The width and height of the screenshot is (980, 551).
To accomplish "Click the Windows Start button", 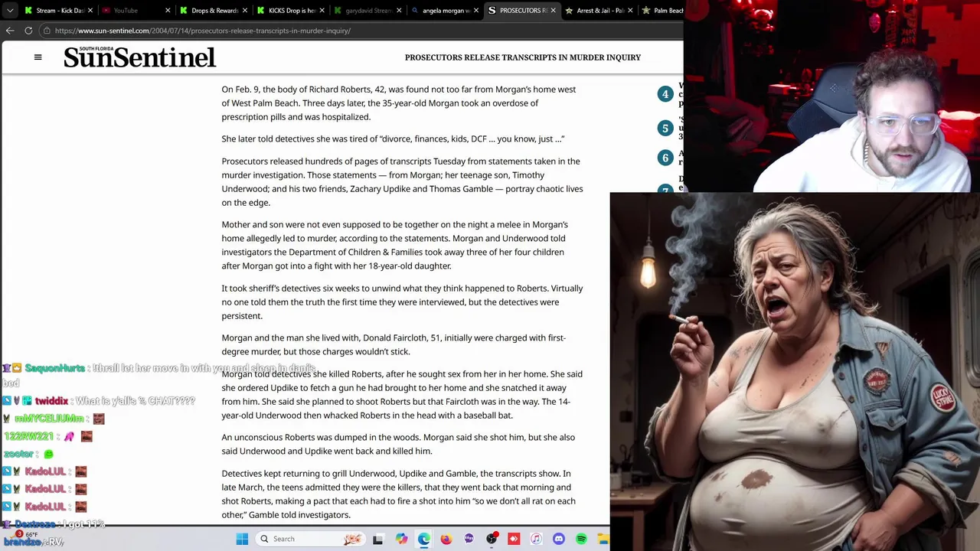I will [x=242, y=539].
